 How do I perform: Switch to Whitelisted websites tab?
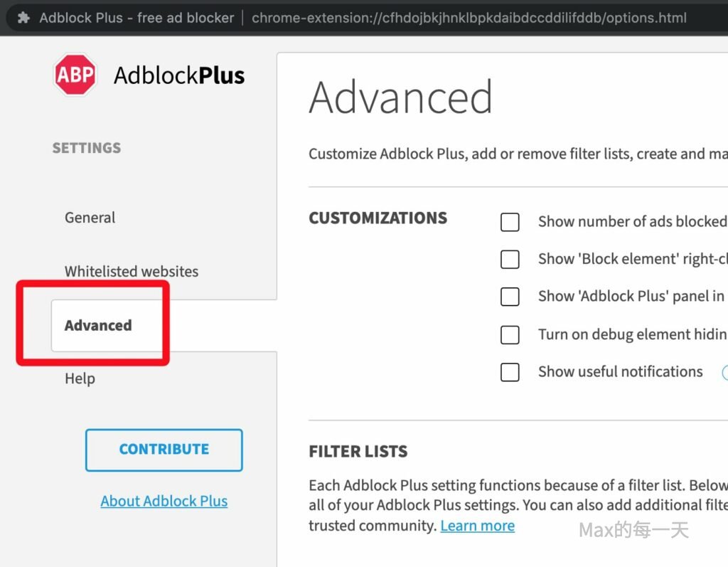pos(132,271)
